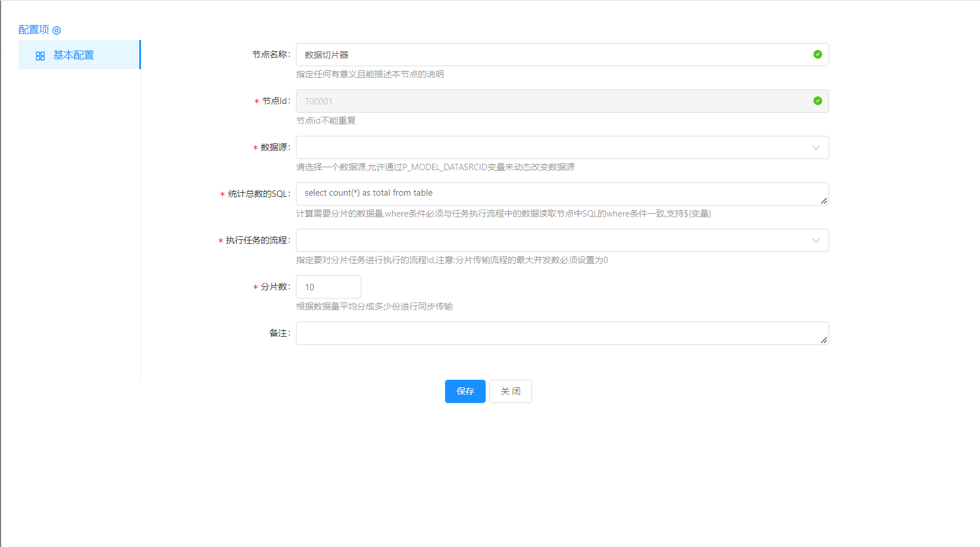Click into the 备注 text area
This screenshot has width=980, height=547.
(551, 333)
